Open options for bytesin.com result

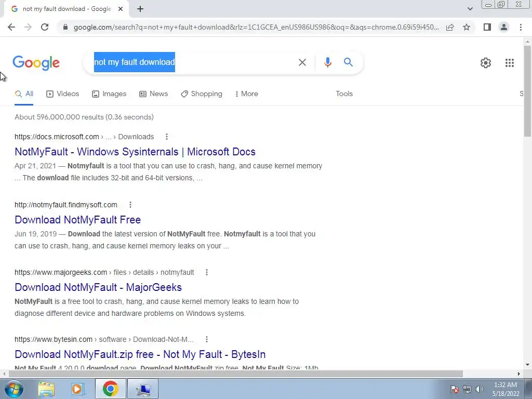point(206,339)
